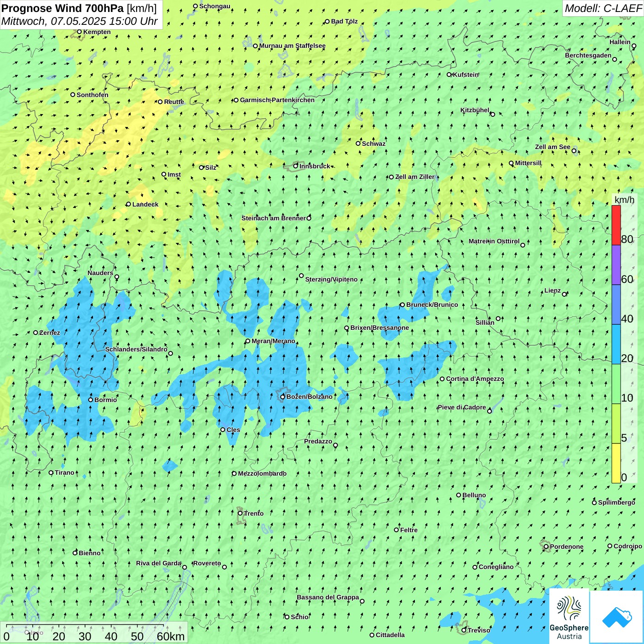Image resolution: width=644 pixels, height=644 pixels.
Task: Click the Belluno city marker circle
Action: [x=459, y=495]
